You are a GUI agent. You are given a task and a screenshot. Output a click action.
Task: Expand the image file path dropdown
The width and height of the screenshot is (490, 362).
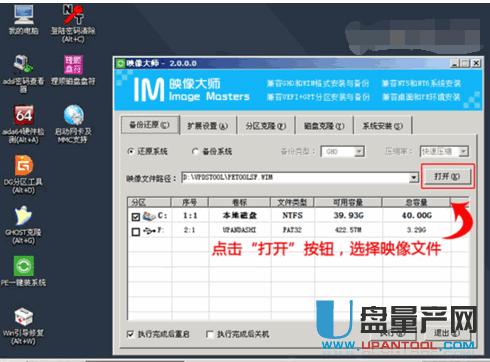413,178
